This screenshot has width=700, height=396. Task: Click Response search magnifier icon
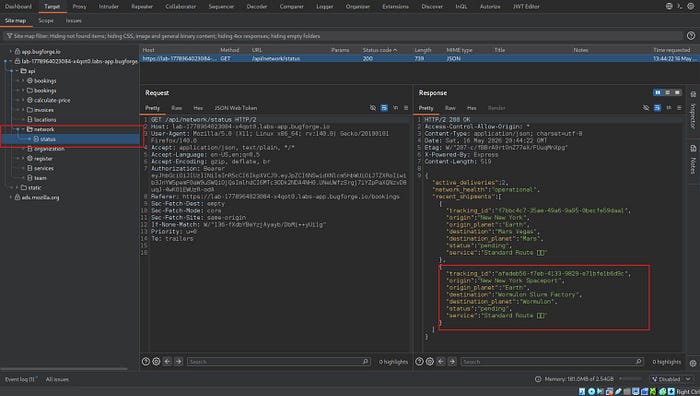click(x=638, y=362)
